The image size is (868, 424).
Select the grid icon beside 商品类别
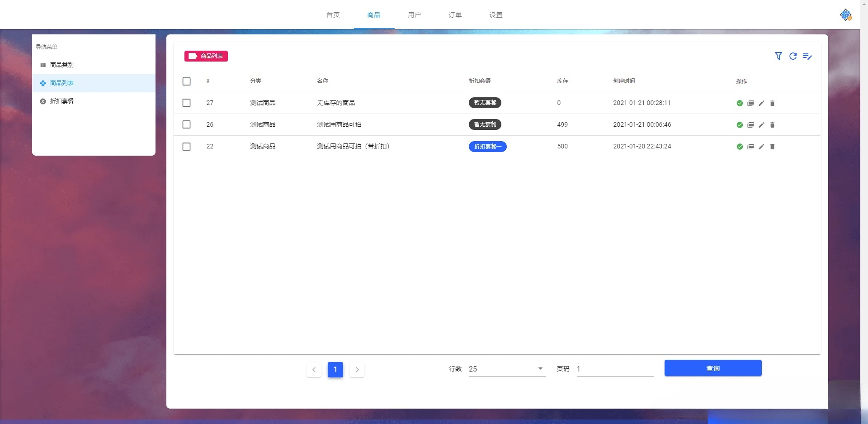[43, 65]
